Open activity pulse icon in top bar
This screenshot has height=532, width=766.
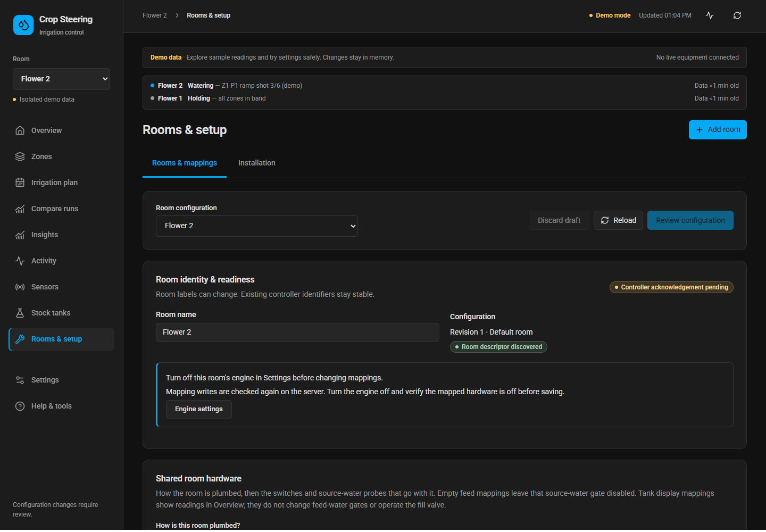(710, 15)
